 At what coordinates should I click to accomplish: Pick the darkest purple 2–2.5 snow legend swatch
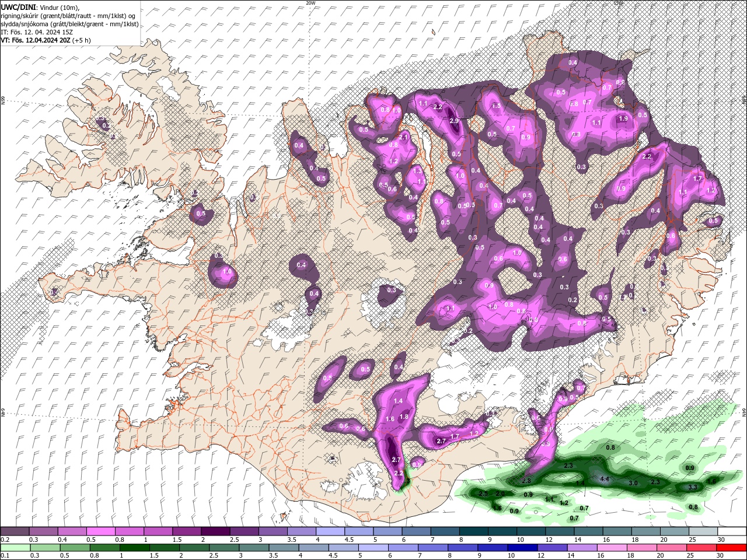point(215,531)
